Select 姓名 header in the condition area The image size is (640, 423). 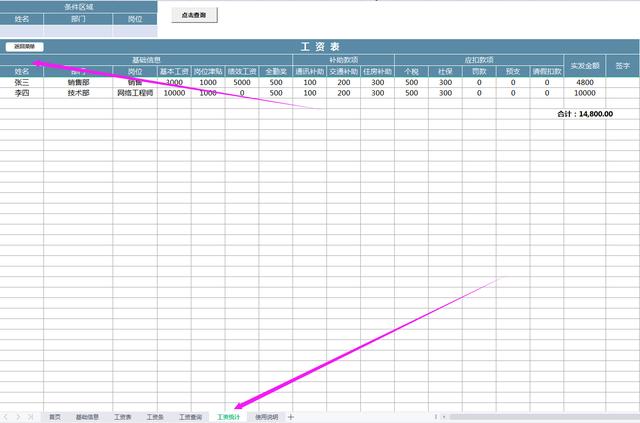coord(22,19)
